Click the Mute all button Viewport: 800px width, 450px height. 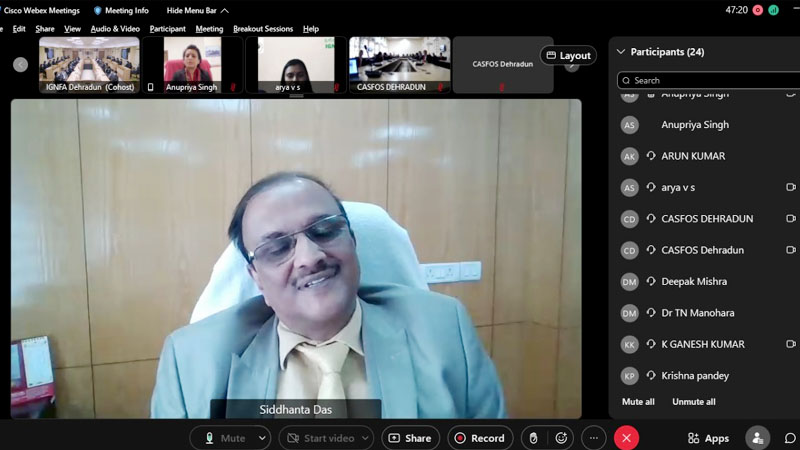click(638, 402)
